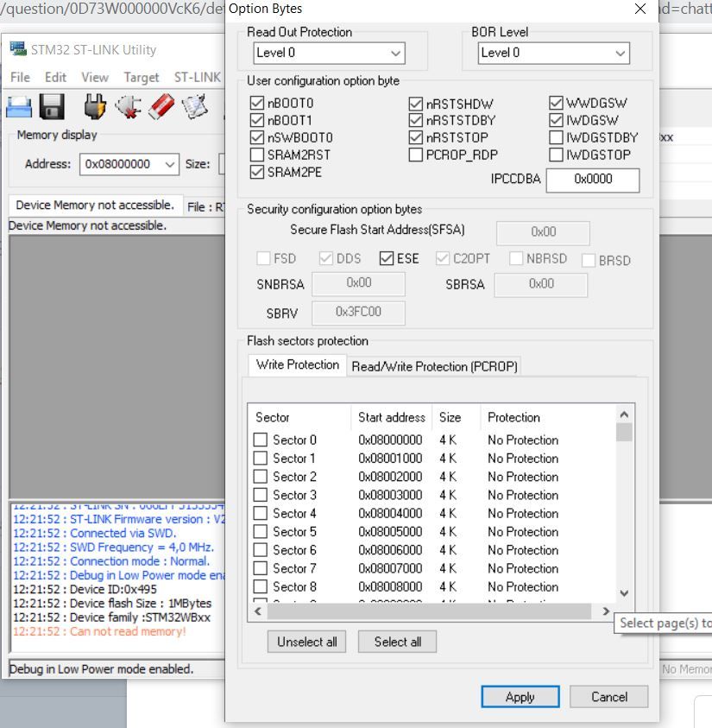Select the Device Memory not accessible tab
Screen dimensions: 712x728
coord(95,206)
